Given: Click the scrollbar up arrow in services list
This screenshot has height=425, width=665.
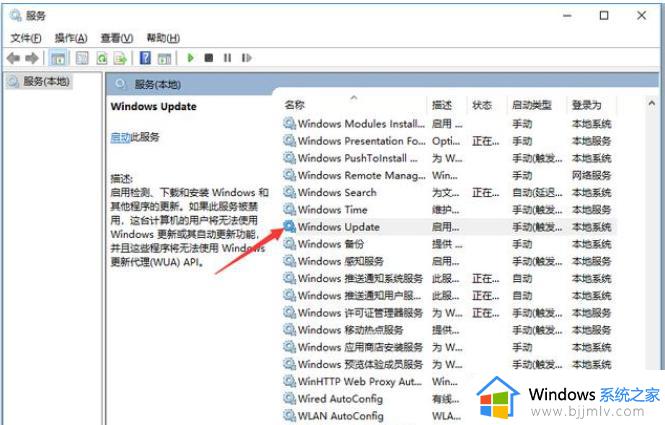Looking at the screenshot, I should coord(652,103).
